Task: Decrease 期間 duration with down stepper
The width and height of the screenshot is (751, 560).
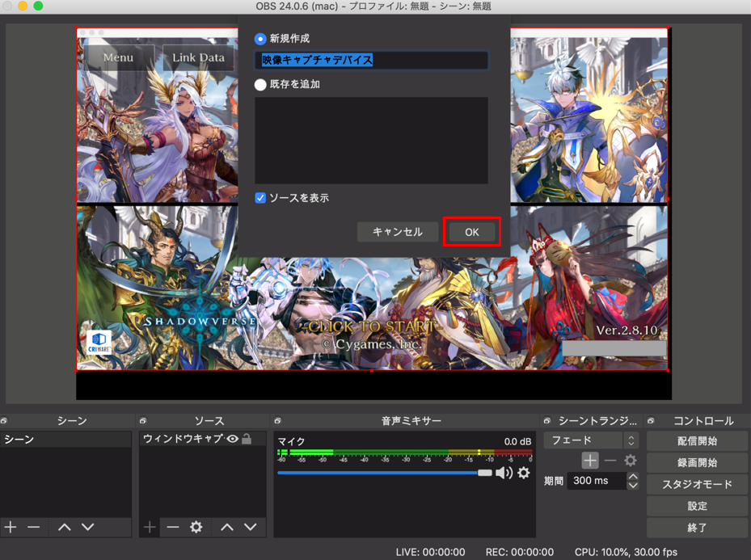Action: 633,485
